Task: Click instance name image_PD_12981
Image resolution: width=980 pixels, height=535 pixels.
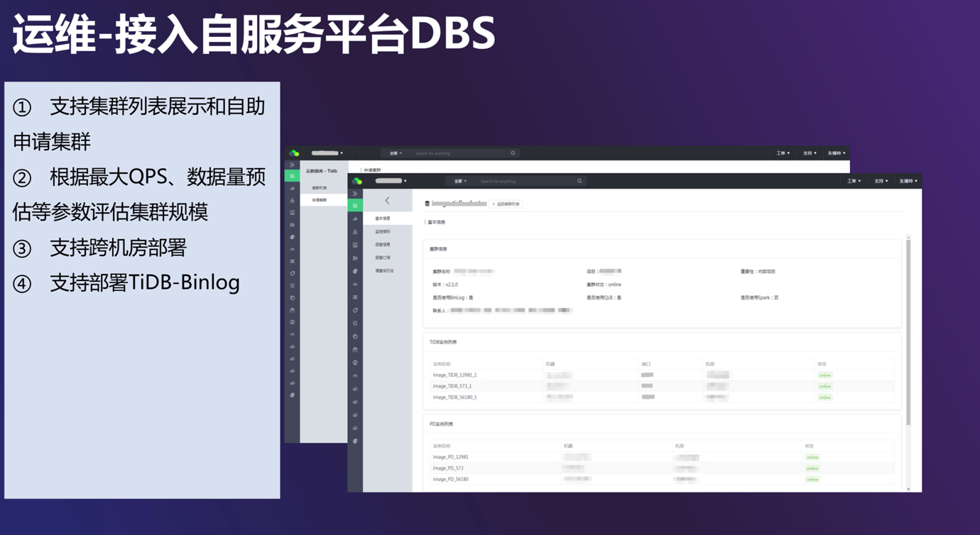Action: coord(450,457)
